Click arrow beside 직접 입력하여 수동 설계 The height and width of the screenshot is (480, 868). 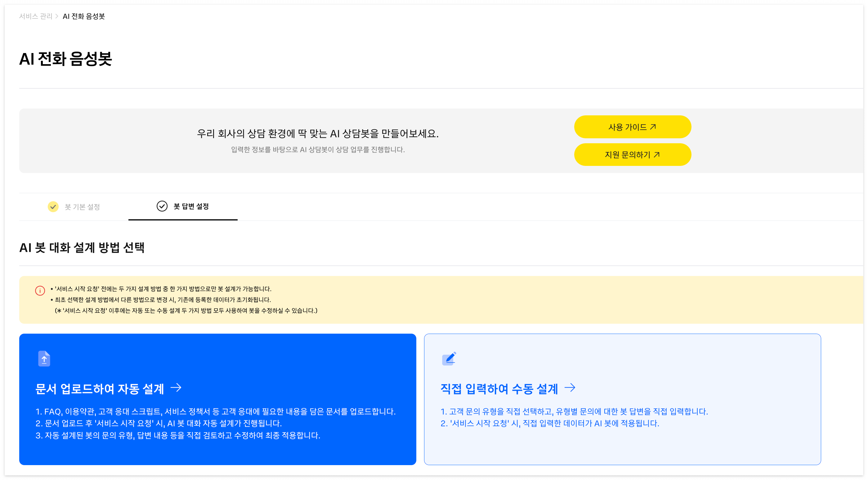[x=570, y=388]
